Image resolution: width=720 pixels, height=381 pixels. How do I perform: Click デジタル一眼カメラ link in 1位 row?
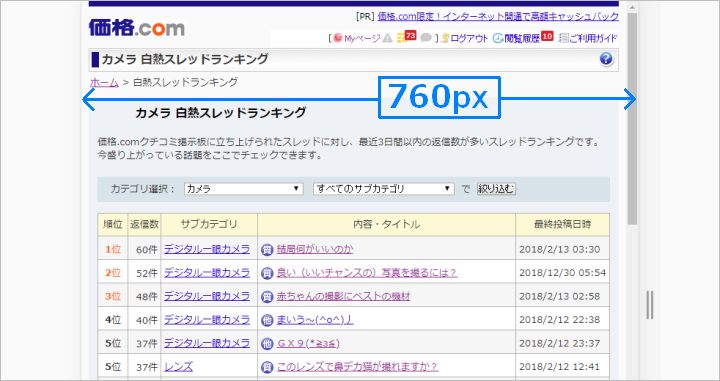click(207, 249)
